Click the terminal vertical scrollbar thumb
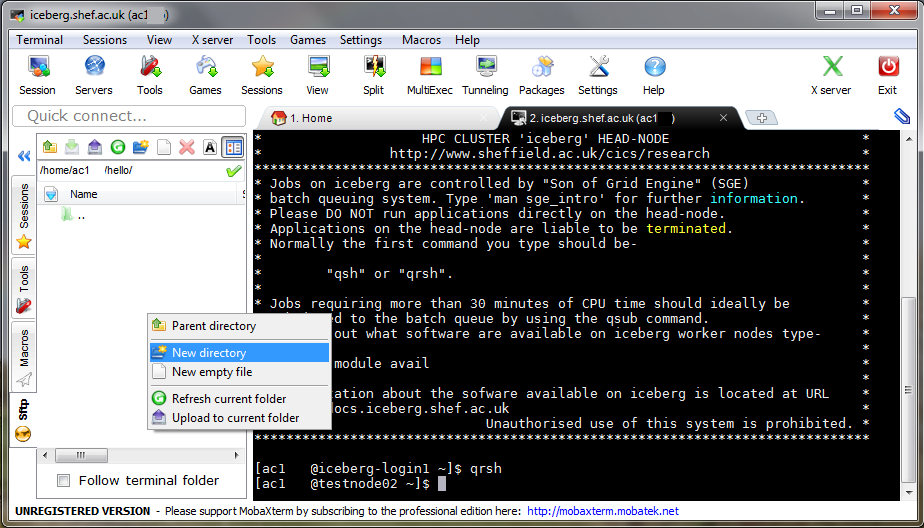 pyautogui.click(x=908, y=392)
